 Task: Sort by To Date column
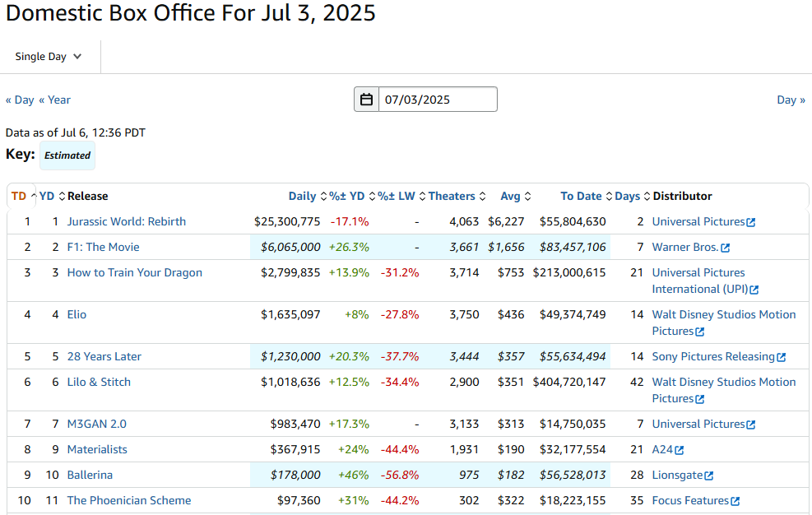click(x=587, y=197)
